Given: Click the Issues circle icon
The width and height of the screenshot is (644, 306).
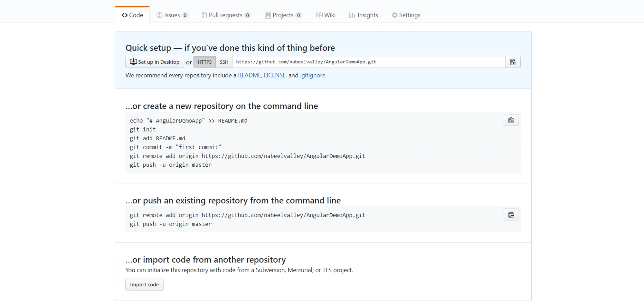Looking at the screenshot, I should coord(159,15).
